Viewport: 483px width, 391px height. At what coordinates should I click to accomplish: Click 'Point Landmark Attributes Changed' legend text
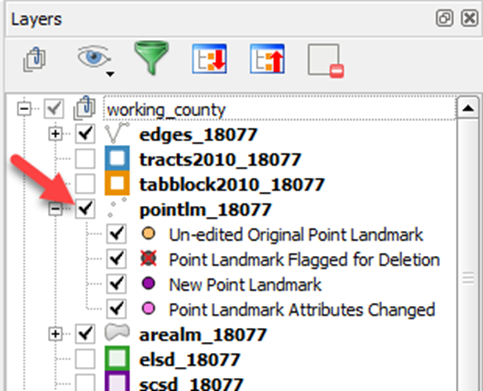pyautogui.click(x=302, y=310)
